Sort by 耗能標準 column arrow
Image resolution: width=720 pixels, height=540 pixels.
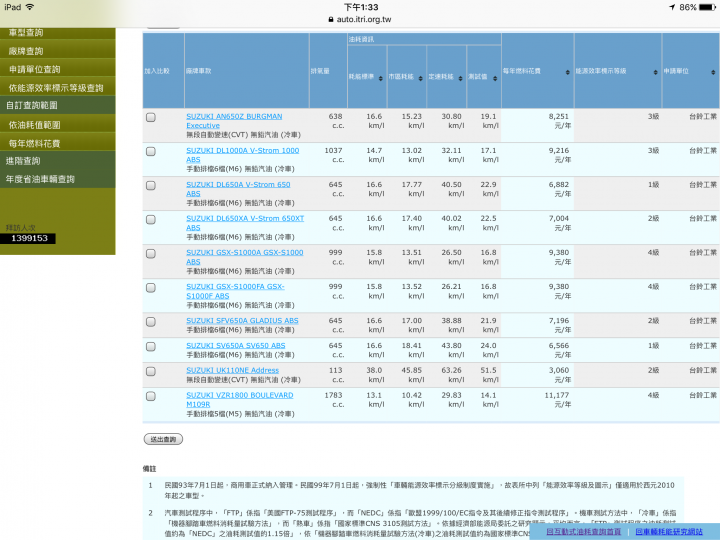point(380,79)
